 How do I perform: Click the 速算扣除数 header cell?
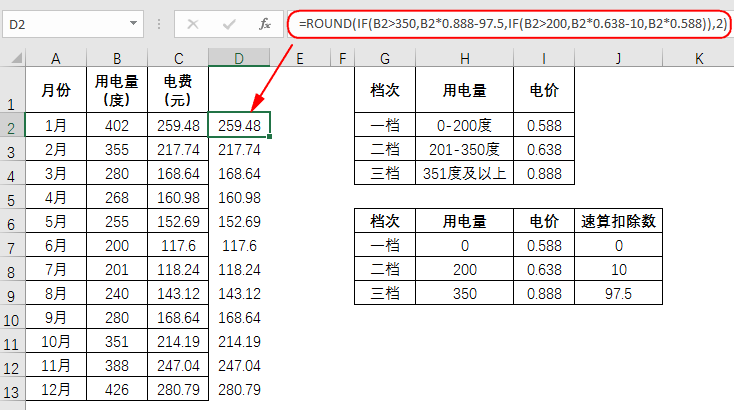(620, 221)
